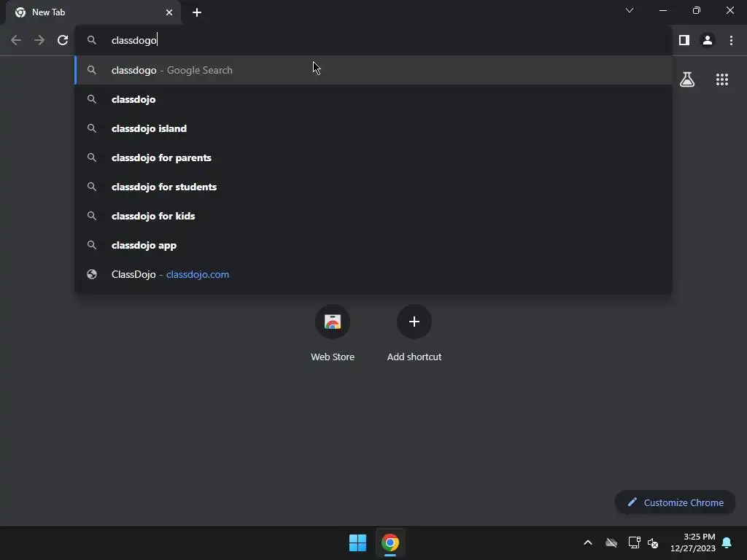Choose the 'classdojo' suggestion
This screenshot has height=560, width=747.
pyautogui.click(x=373, y=99)
